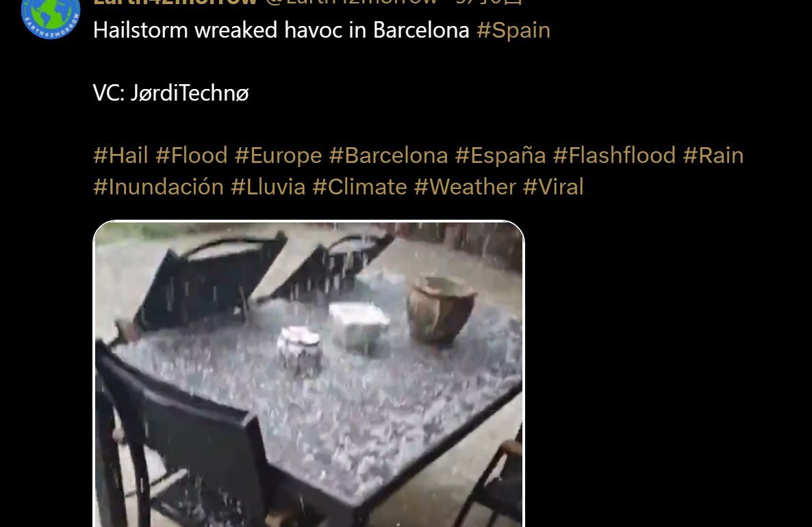
Task: Click the "Hailstorm wreaked havoc in Barcelona" text
Action: pos(281,30)
